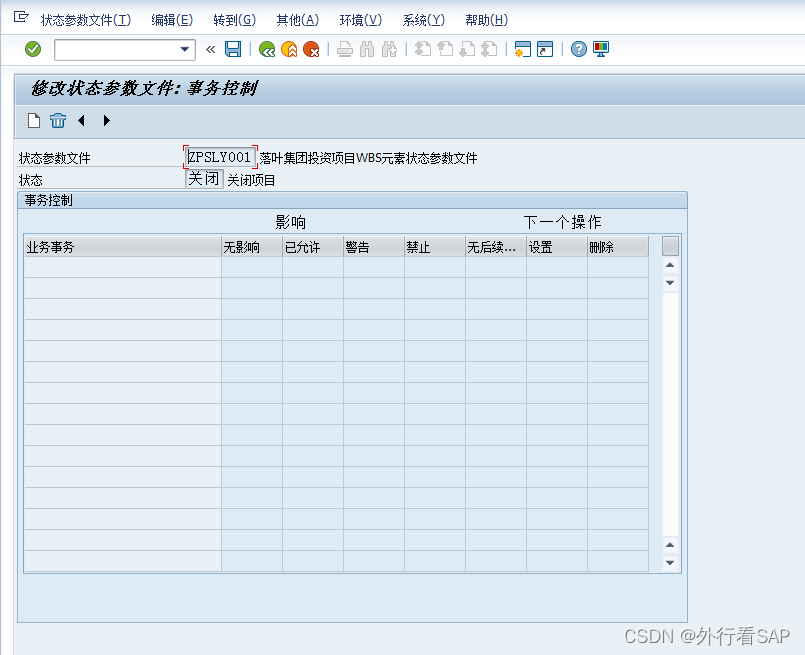Open the 状态参数文件(T) menu
The width and height of the screenshot is (805, 655).
[x=86, y=20]
